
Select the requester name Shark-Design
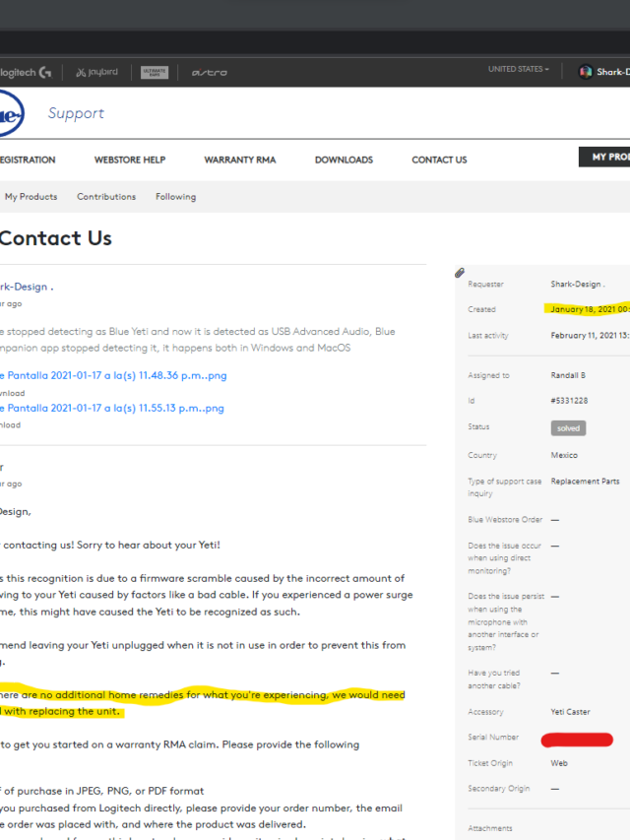[x=578, y=284]
